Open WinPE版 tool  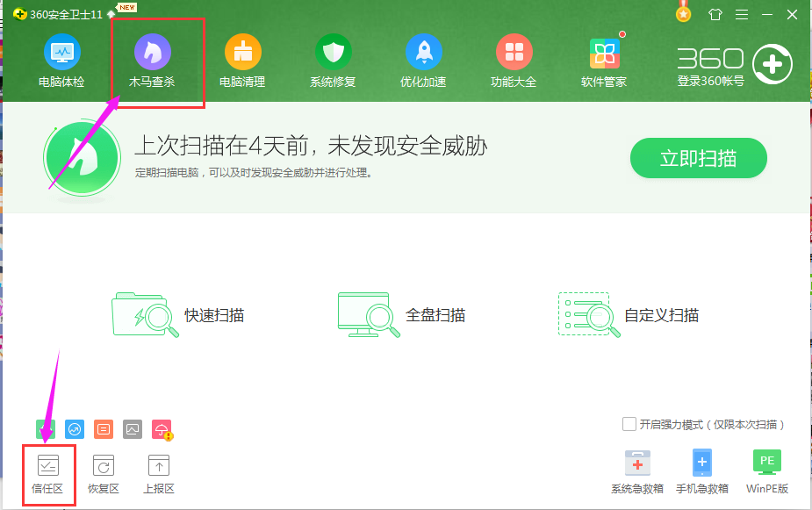click(767, 471)
